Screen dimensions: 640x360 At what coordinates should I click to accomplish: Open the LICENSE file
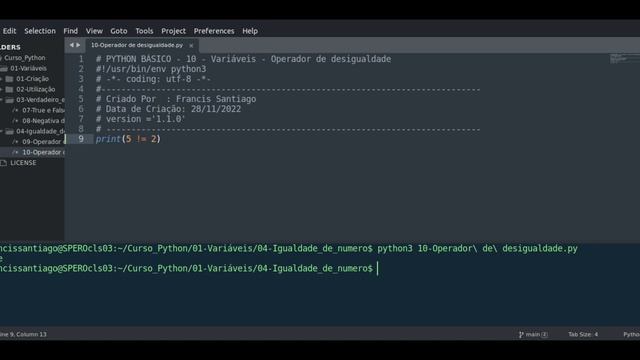(x=23, y=163)
